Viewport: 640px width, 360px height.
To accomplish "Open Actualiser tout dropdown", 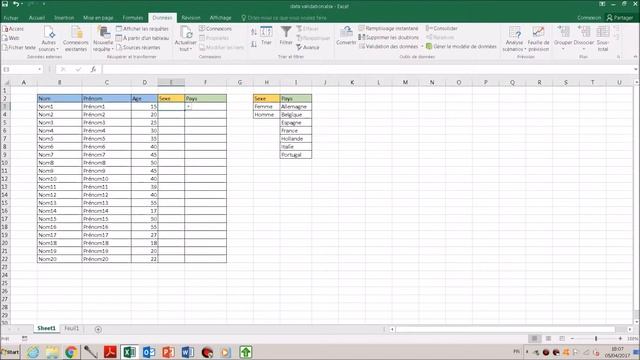I will 186,39.
